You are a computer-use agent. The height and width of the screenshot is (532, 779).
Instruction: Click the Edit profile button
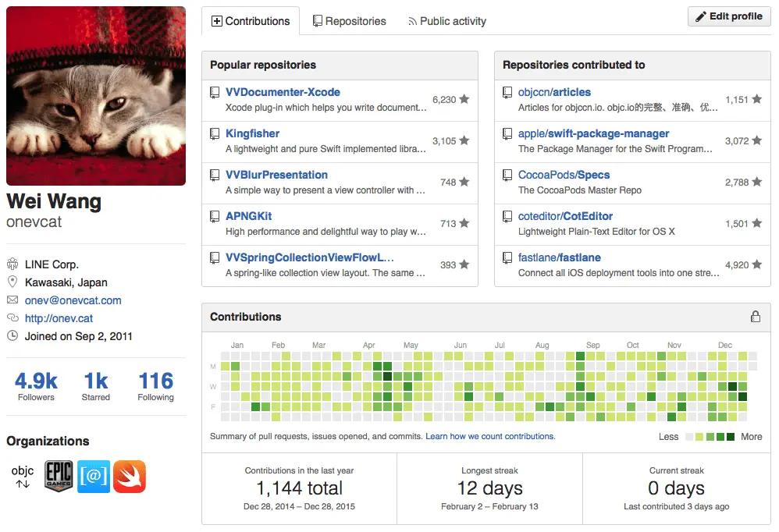[x=729, y=16]
